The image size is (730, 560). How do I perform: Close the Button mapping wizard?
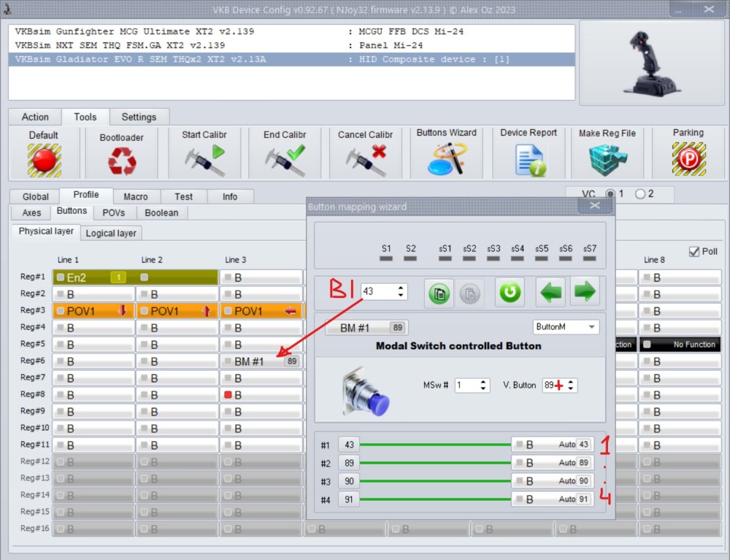pyautogui.click(x=594, y=205)
